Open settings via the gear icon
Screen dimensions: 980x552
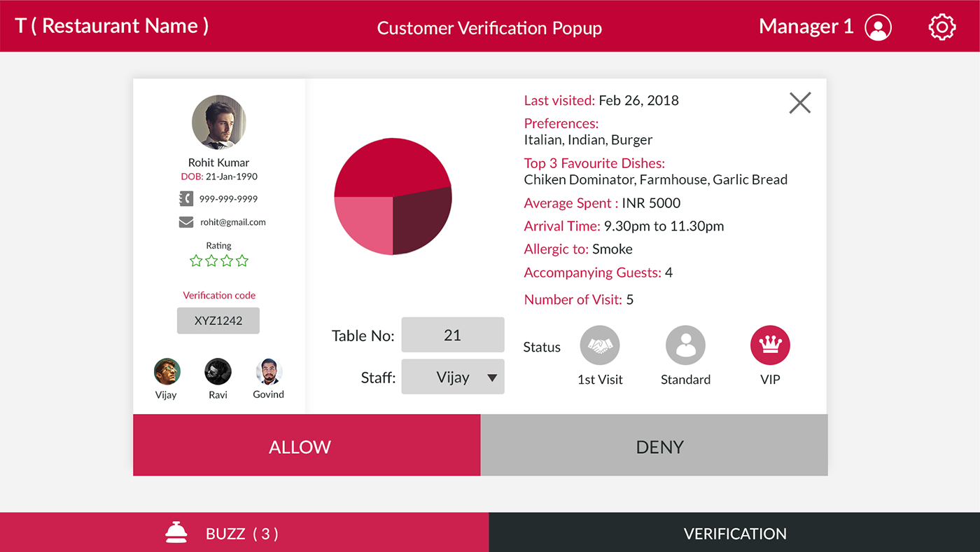[x=941, y=27]
